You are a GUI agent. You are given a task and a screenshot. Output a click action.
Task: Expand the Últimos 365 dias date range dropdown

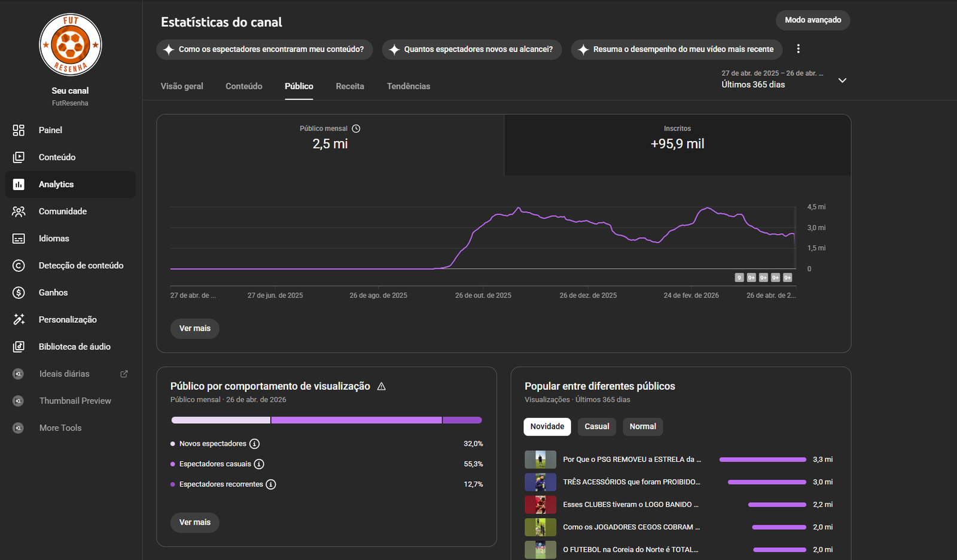(842, 81)
